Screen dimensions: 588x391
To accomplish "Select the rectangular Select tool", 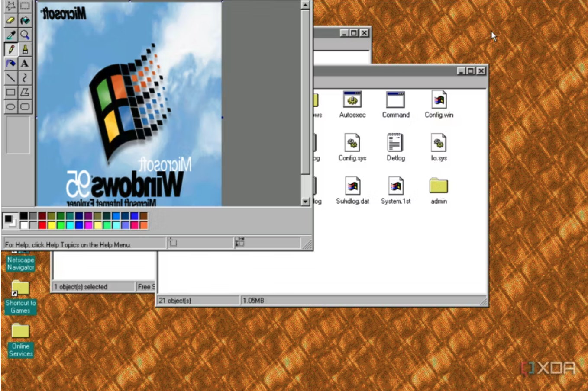I will point(25,6).
